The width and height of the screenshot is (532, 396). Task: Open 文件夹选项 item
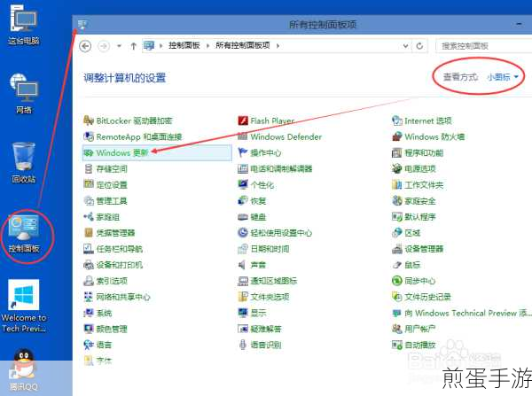(x=263, y=297)
